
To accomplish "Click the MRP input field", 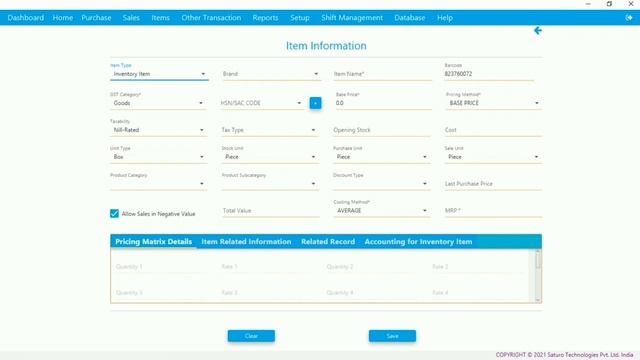I will coord(493,211).
